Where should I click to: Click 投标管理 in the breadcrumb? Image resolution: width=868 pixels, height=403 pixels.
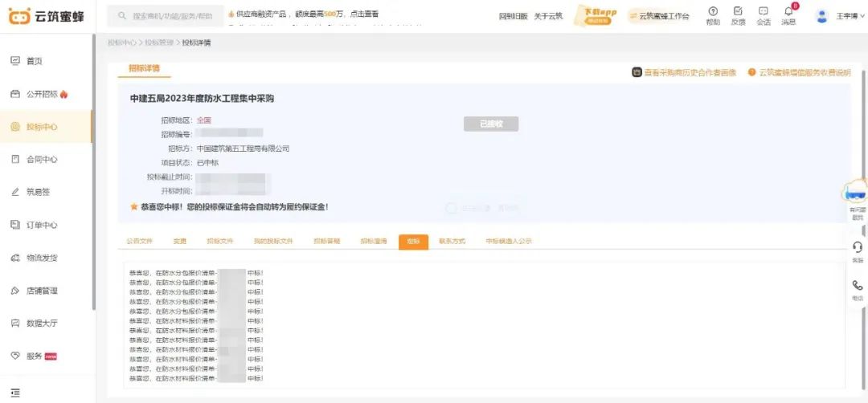[159, 43]
